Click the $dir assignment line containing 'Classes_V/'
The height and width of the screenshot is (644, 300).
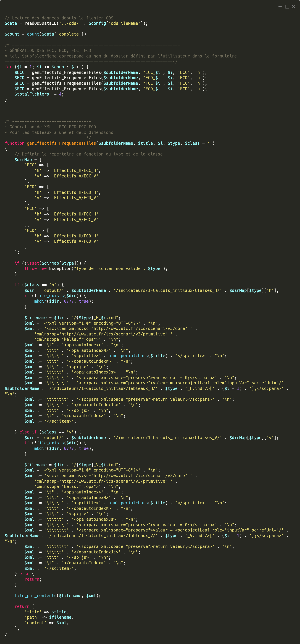151,438
